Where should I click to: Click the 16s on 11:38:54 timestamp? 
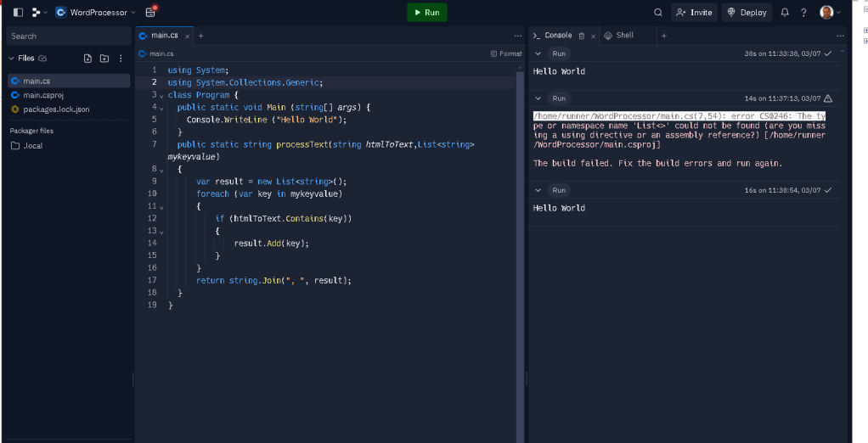tap(783, 190)
